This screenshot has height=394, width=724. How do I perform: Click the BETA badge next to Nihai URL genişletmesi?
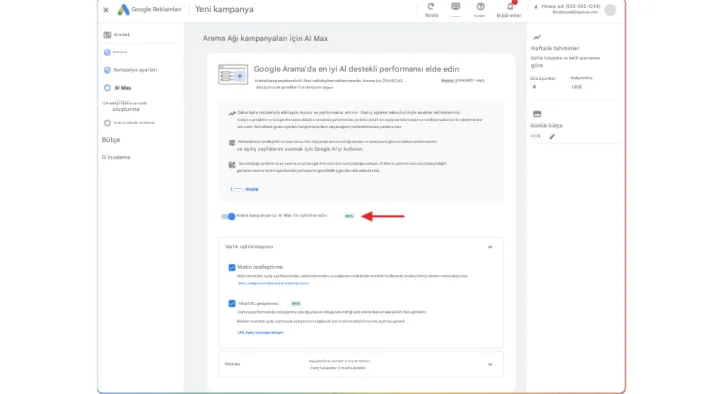click(296, 303)
